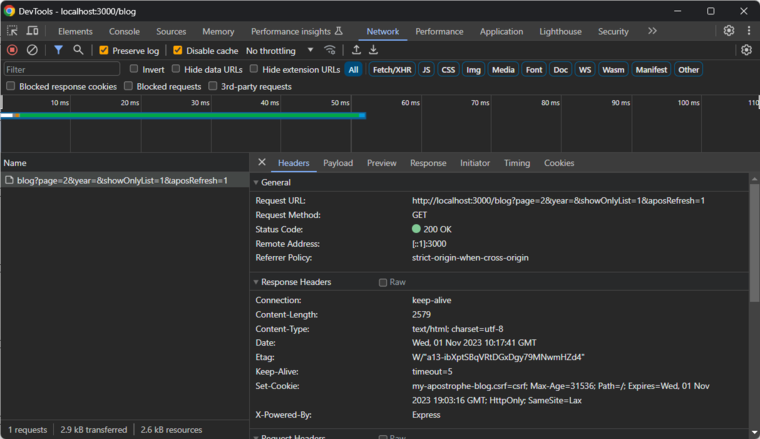Open the Application tab
The image size is (760, 439).
click(501, 31)
